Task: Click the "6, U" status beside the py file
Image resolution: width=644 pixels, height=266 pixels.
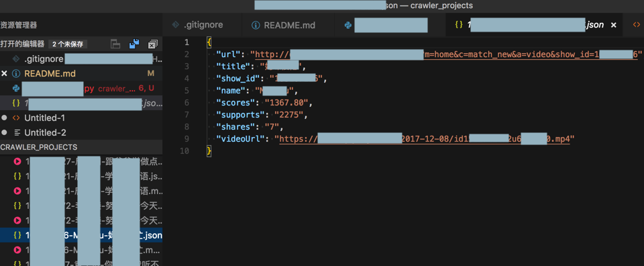Action: [146, 89]
